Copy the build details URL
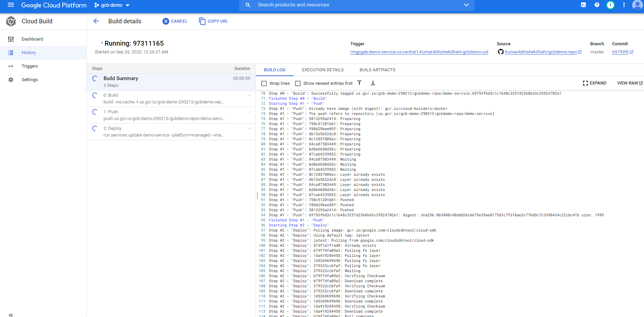Screen dimensions: 644x317 213,21
